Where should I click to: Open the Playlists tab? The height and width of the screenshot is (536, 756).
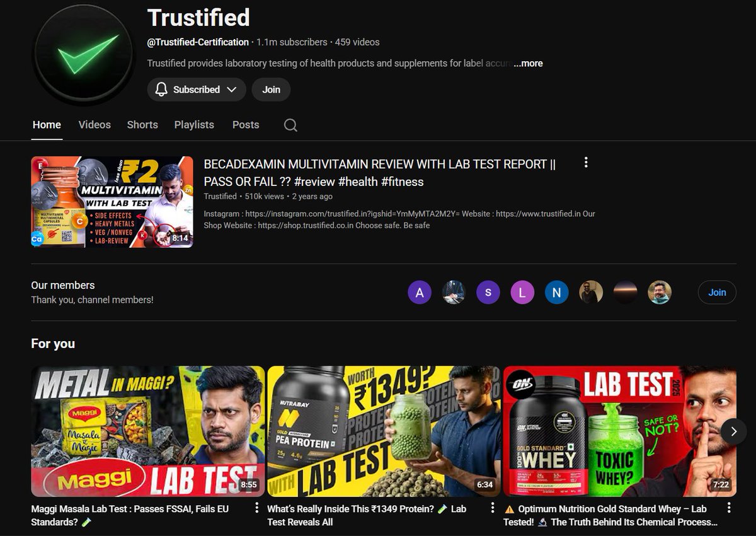(194, 125)
